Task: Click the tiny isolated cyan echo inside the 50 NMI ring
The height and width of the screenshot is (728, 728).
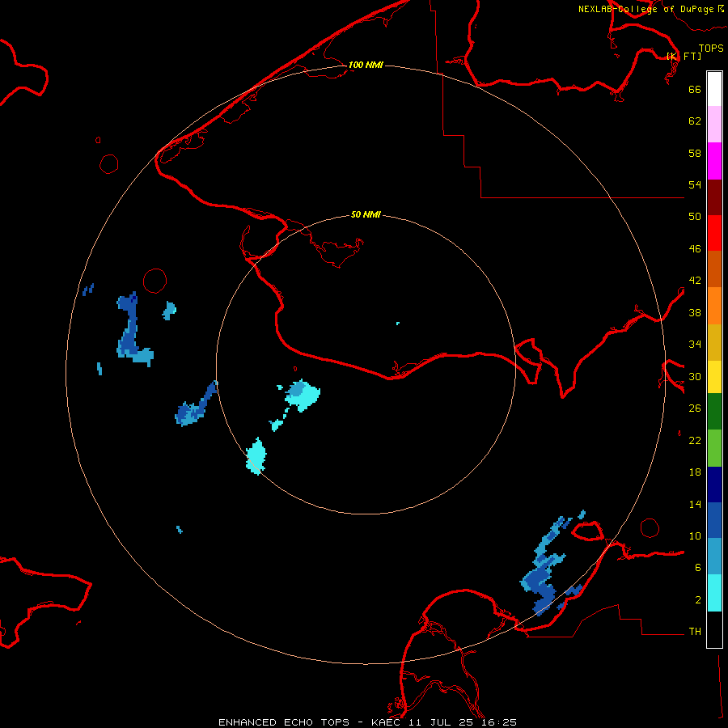Action: [398, 323]
